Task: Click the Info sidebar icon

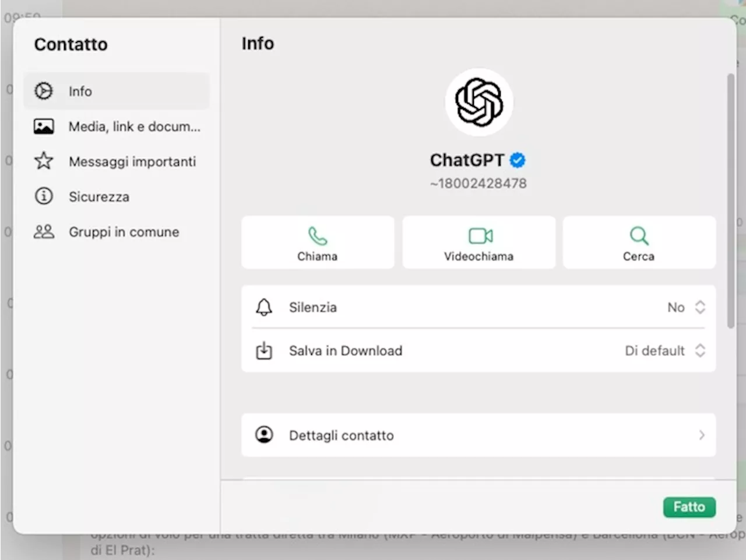Action: tap(44, 91)
